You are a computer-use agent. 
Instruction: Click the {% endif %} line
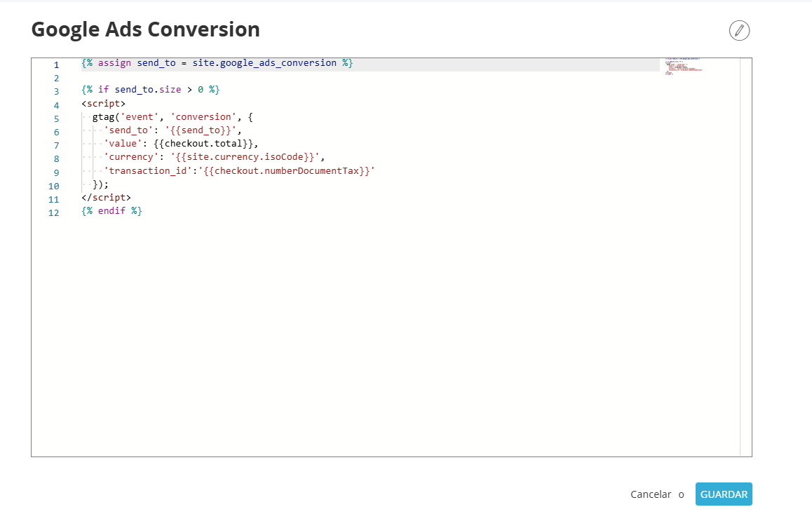point(112,210)
